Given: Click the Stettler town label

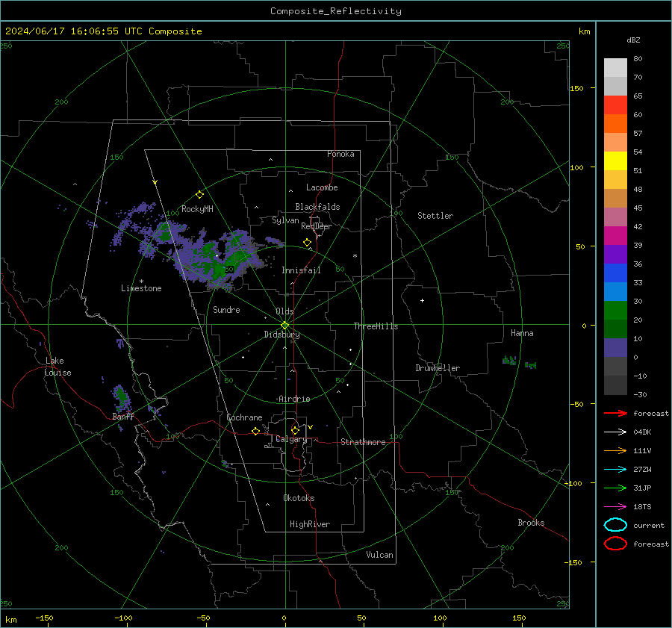Looking at the screenshot, I should pos(435,216).
